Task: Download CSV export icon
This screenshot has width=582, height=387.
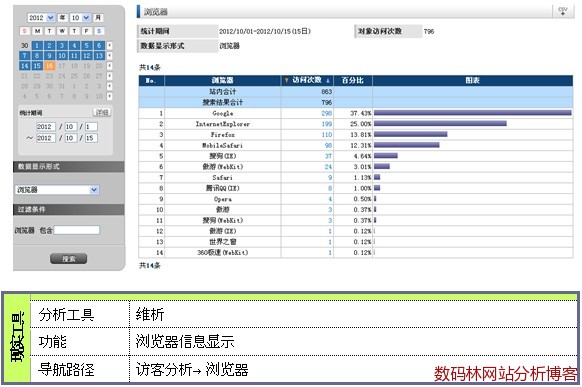Action: coord(563,11)
